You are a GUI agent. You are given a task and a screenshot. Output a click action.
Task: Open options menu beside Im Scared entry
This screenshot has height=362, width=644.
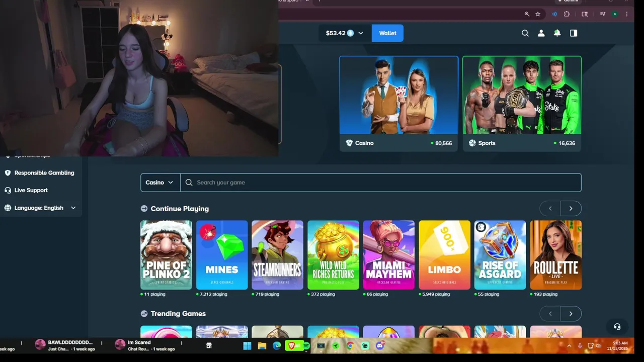coord(182,343)
